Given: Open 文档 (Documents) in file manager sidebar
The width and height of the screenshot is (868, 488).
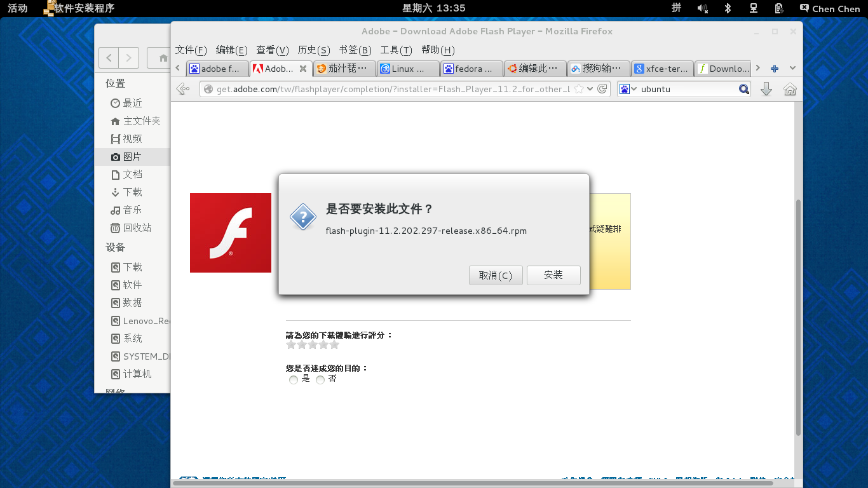Looking at the screenshot, I should [132, 174].
